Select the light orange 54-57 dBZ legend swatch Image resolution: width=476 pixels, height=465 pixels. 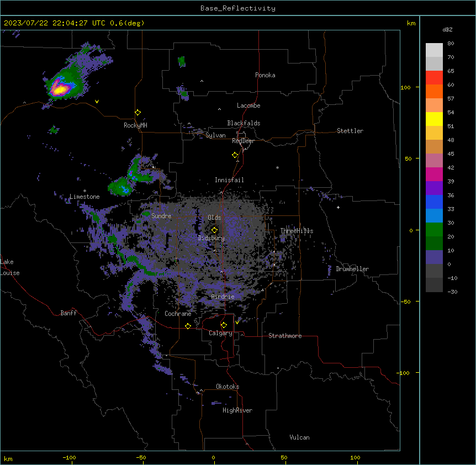tap(434, 105)
